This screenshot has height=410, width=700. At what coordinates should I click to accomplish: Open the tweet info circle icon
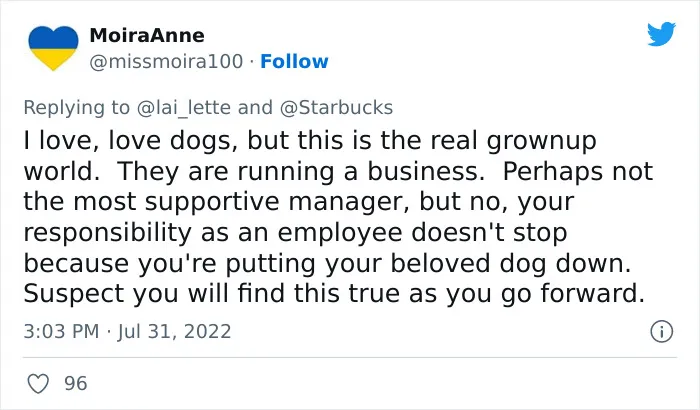point(661,332)
